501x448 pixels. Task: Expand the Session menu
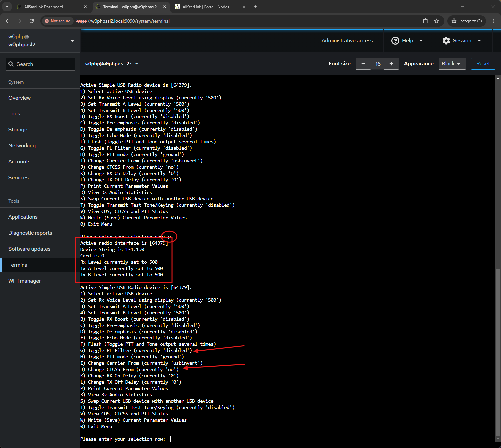point(462,41)
